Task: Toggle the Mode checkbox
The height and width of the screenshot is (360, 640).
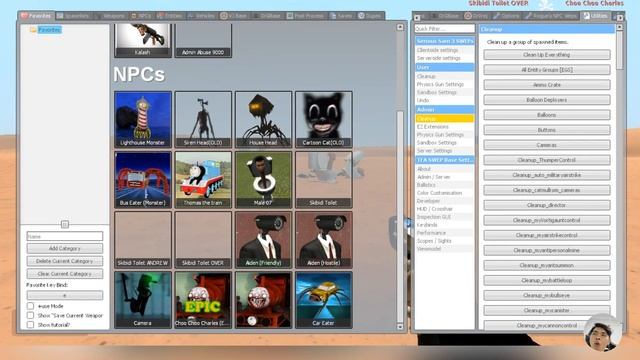Action: point(30,306)
